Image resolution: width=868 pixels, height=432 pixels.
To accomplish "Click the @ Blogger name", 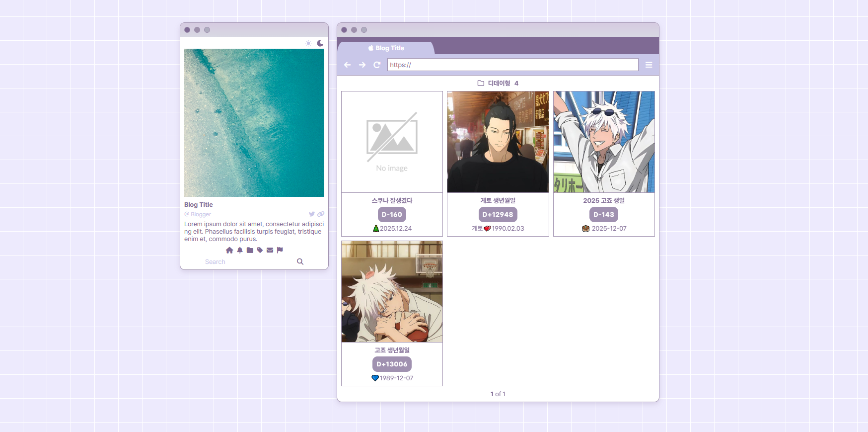I will (x=198, y=214).
